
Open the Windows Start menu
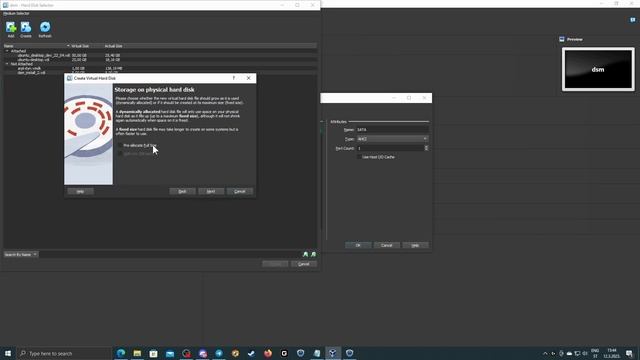pos(8,353)
